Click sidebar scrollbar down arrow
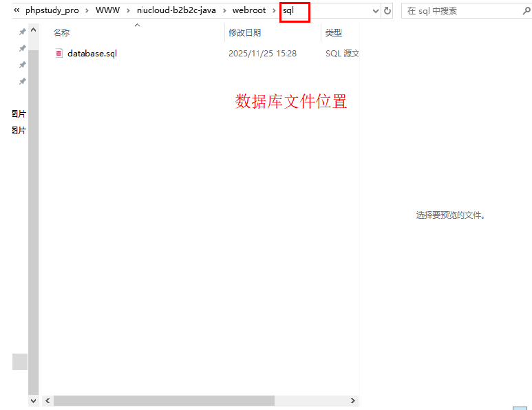 (33, 400)
